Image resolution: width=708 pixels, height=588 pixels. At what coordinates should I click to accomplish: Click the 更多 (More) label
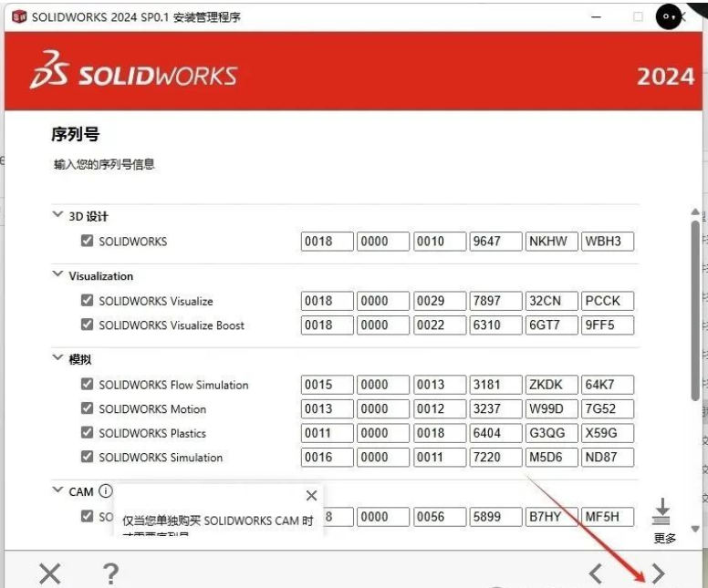pos(664,538)
